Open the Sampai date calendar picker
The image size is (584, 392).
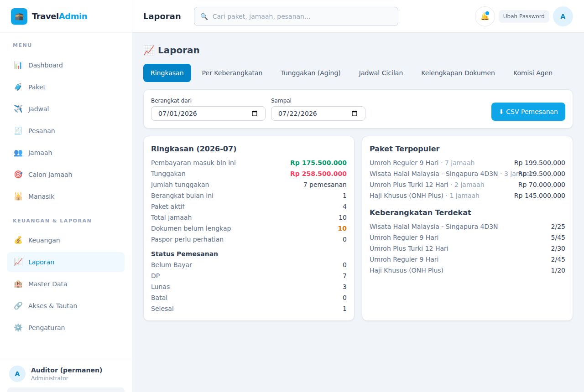coord(355,113)
